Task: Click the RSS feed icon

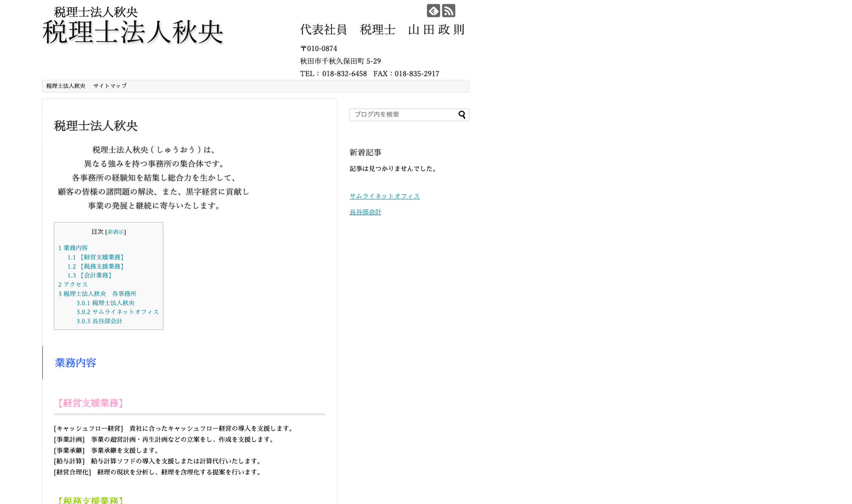Action: (x=448, y=11)
